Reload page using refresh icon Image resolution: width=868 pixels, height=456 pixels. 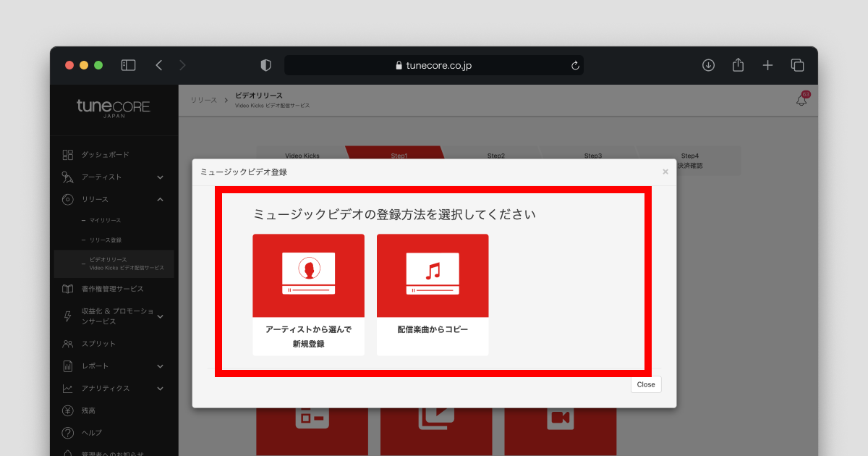tap(575, 65)
